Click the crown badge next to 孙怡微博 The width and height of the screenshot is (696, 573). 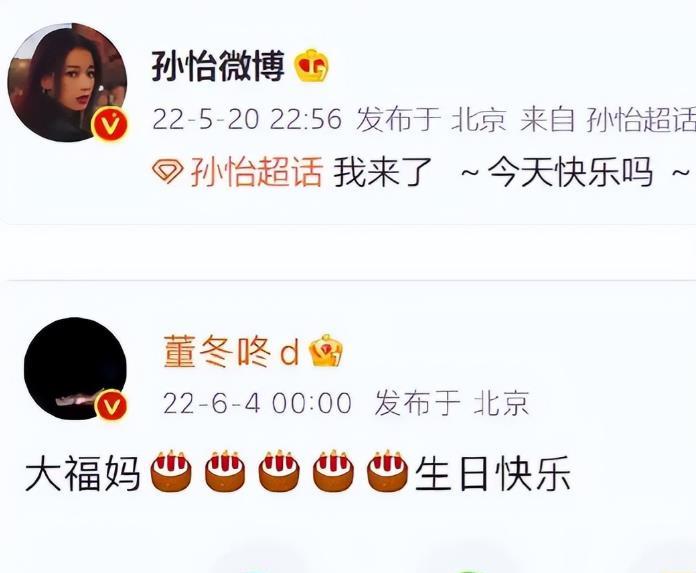click(312, 66)
